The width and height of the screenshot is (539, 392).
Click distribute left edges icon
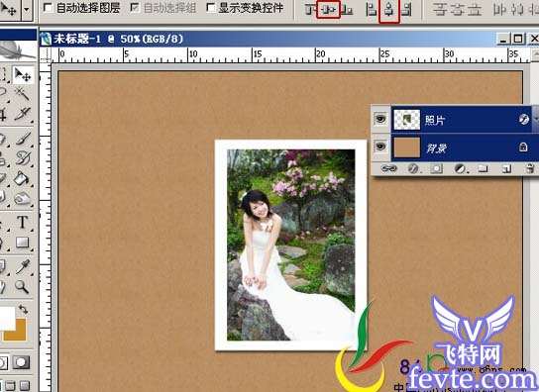coord(498,10)
